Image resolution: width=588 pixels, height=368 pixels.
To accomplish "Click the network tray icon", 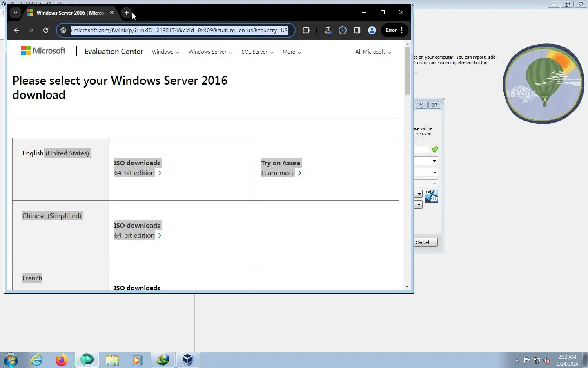I will click(537, 360).
